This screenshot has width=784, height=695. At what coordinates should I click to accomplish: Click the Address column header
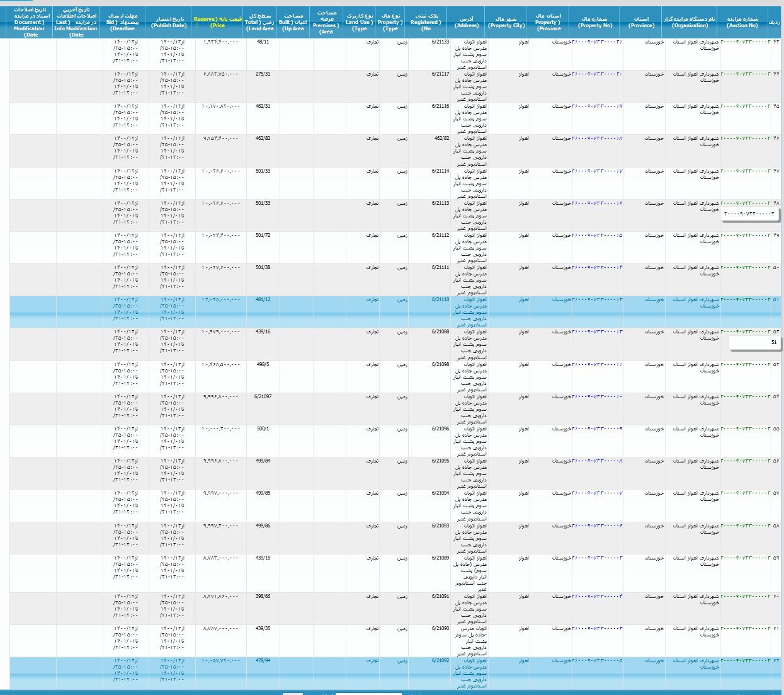pos(467,22)
